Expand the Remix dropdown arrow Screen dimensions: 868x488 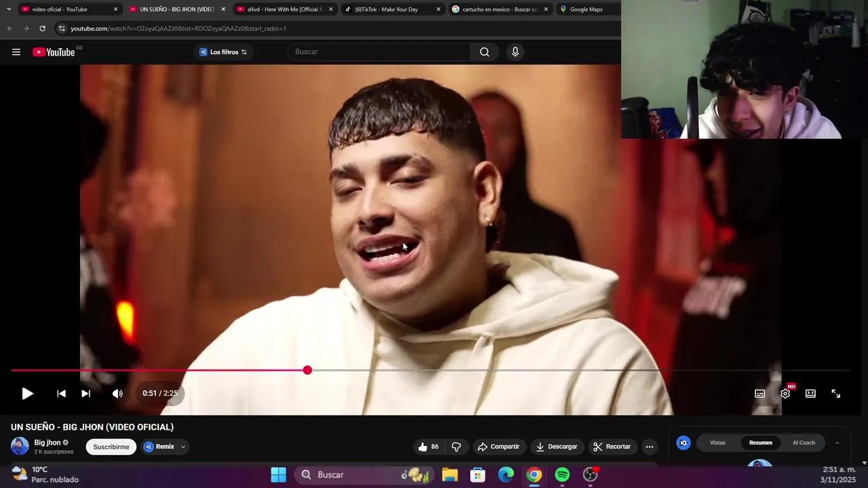point(183,447)
